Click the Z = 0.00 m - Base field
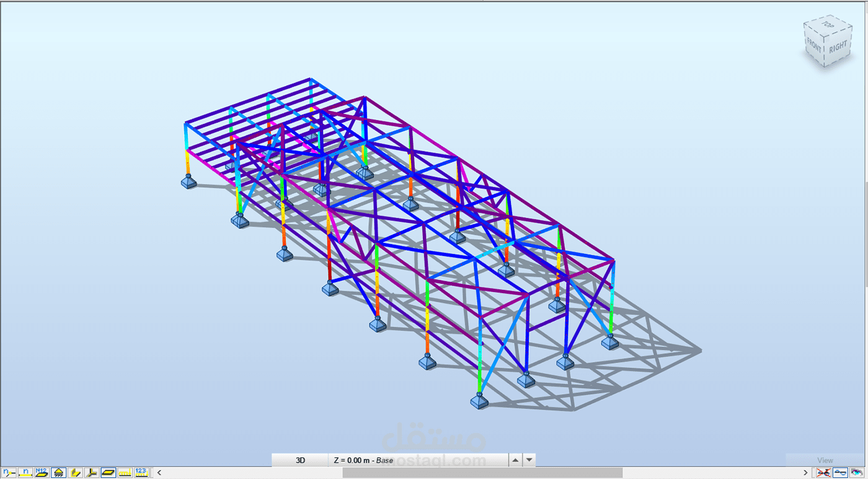 (418, 460)
